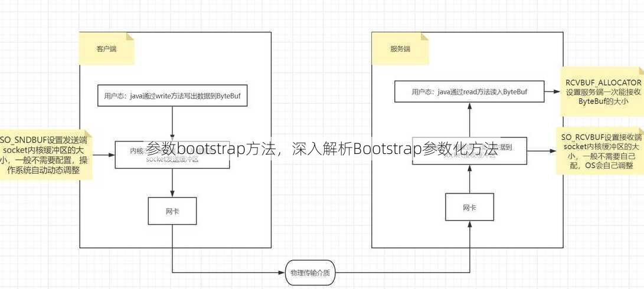This screenshot has height=289, width=644.
Task: Select the SO_SNDBUF note on the left
Action: [45, 155]
